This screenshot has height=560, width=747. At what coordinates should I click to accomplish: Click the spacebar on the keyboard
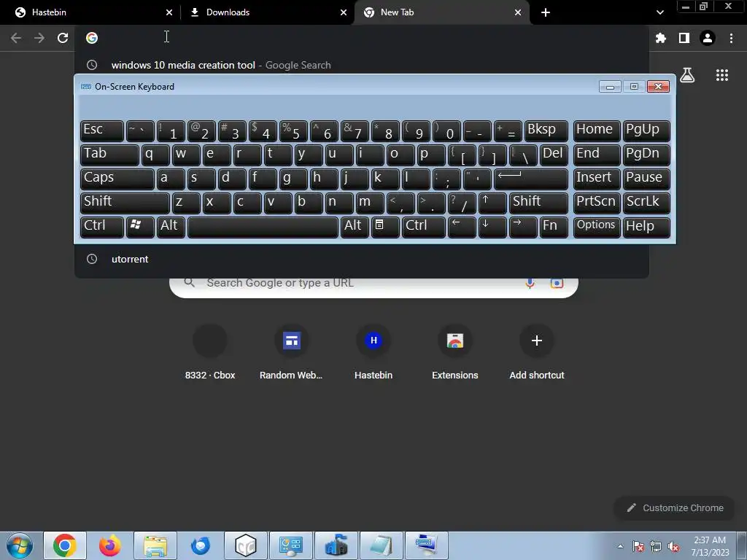coord(263,227)
